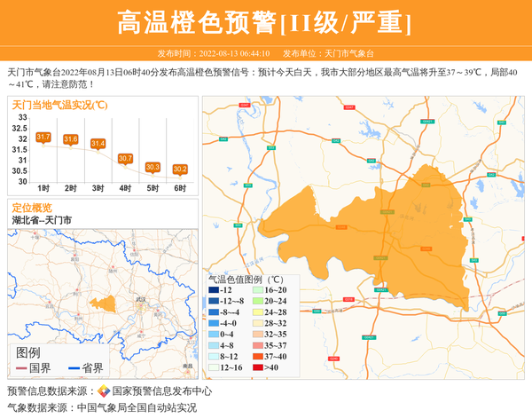
Task: Click the 30.3 temperature marker at 5时
Action: click(x=153, y=167)
